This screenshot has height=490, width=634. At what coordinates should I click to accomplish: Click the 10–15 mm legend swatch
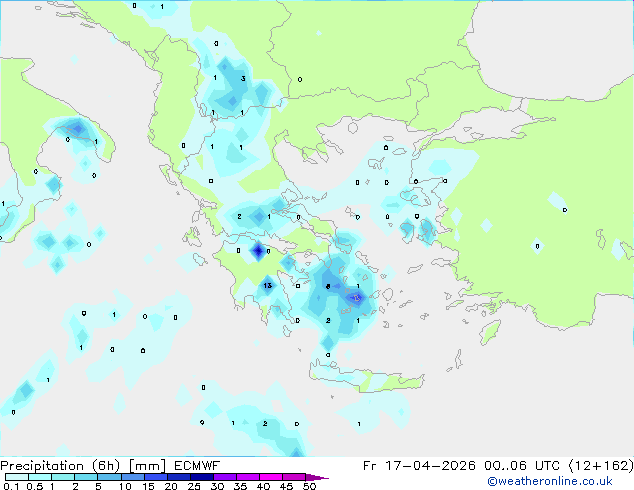click(133, 477)
